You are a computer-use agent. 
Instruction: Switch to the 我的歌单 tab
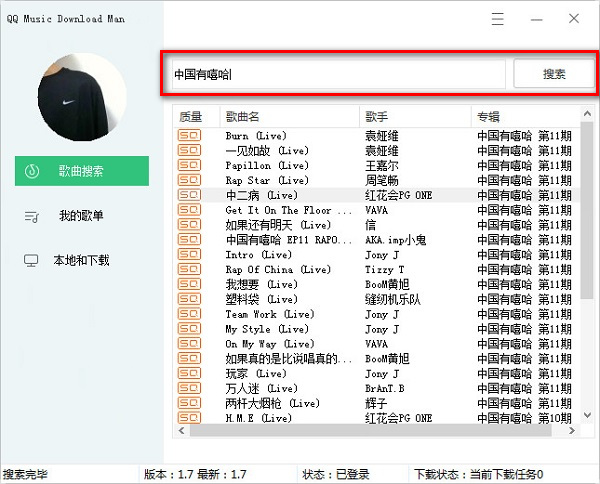tap(81, 216)
